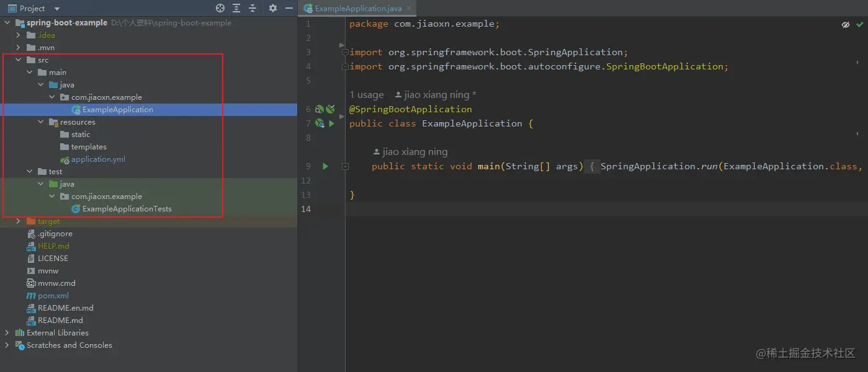
Task: Open Project panel settings gear
Action: (273, 8)
